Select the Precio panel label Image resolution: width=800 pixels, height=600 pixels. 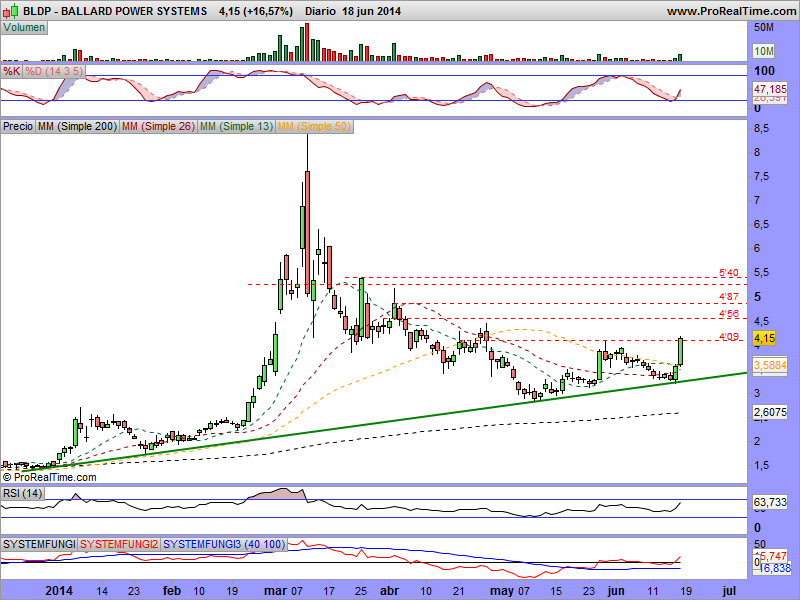click(x=18, y=126)
